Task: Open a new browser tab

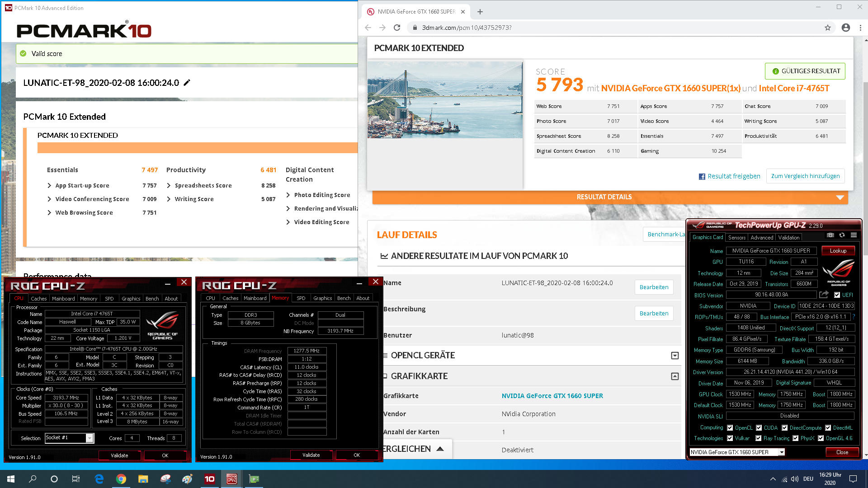Action: tap(480, 12)
